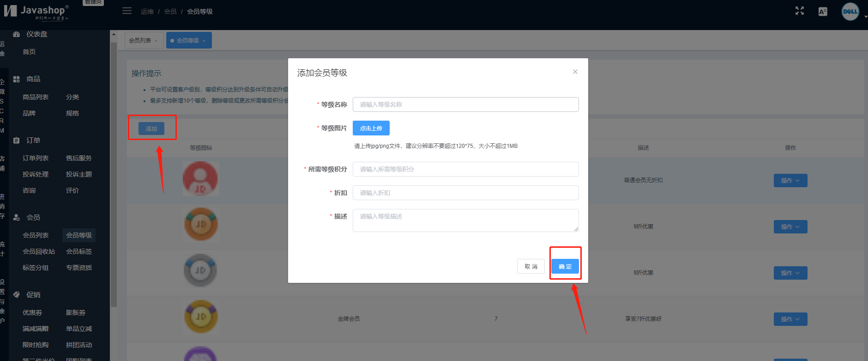Click the 金牌会员 level name cell

(x=349, y=319)
